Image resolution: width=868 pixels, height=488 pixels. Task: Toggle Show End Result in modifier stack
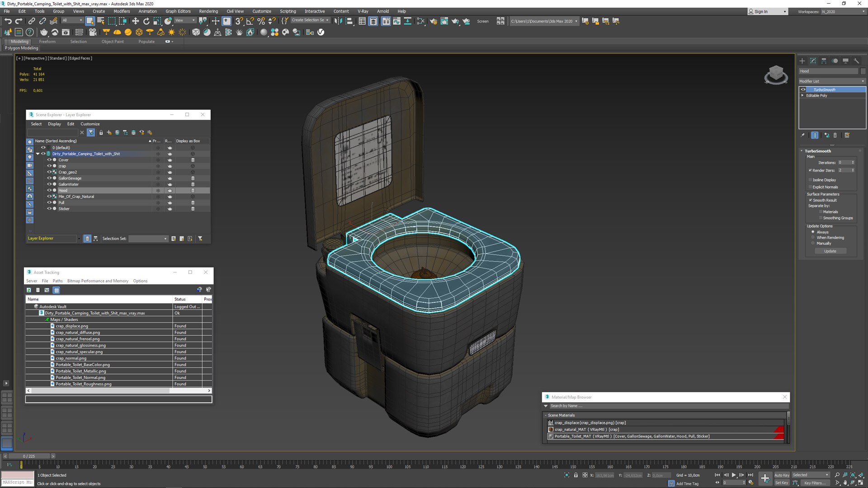(x=815, y=135)
